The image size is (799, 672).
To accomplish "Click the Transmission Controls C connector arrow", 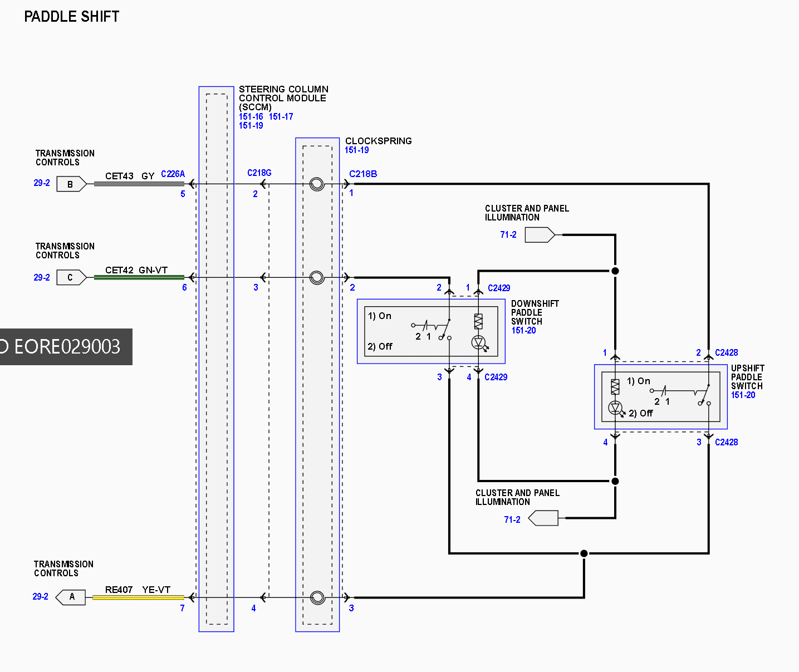I will click(72, 277).
